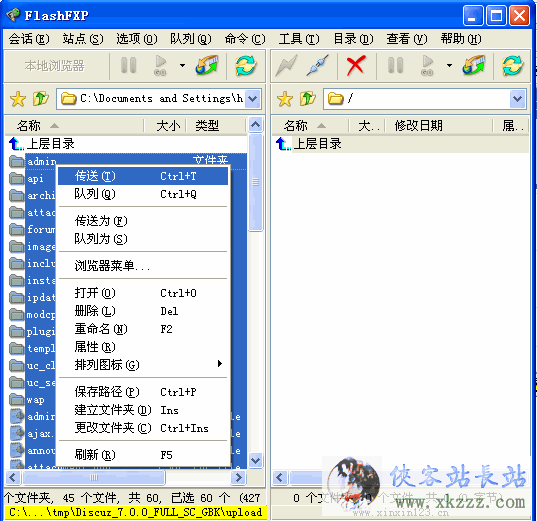Expand the local path dropdown
Viewport: 537px width, 521px height.
pos(253,99)
